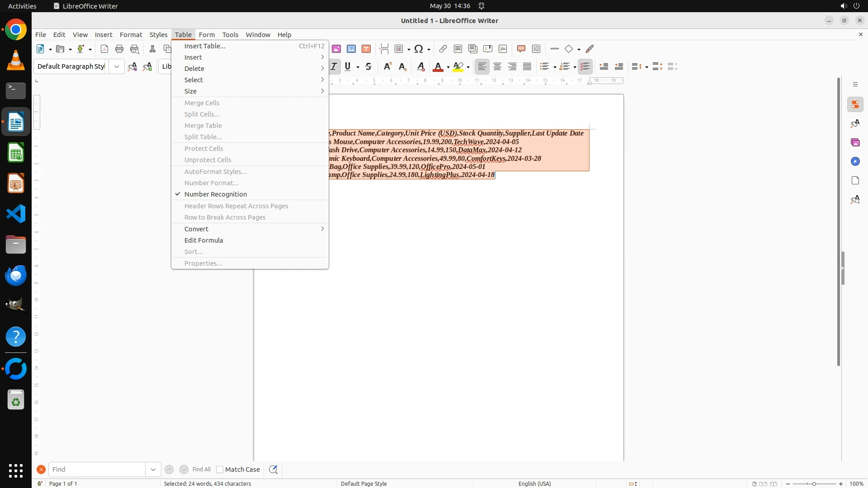Click the Insert Hyperlink toolbar icon
868x488 pixels.
coord(443,49)
